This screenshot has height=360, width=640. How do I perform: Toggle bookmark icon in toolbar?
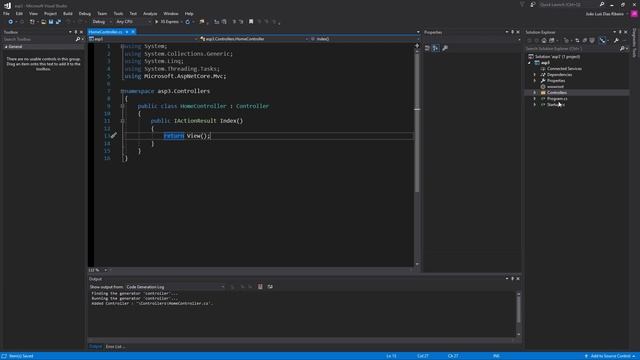tap(251, 22)
